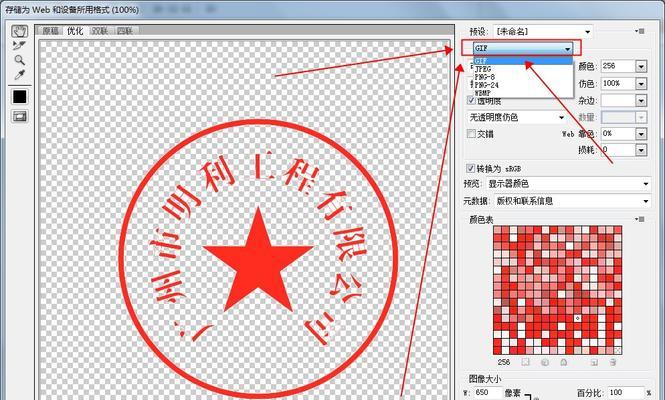
Task: Switch to the 优化 tab
Action: click(x=75, y=31)
